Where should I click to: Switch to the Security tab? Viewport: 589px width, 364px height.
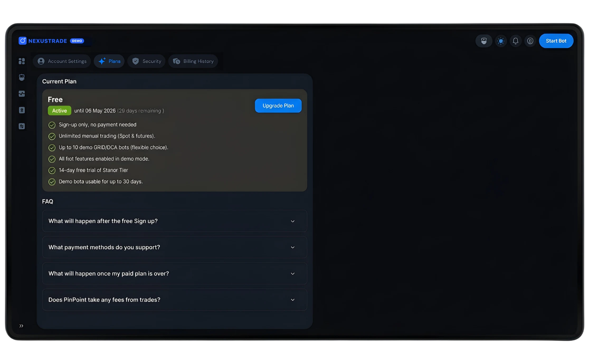(146, 61)
